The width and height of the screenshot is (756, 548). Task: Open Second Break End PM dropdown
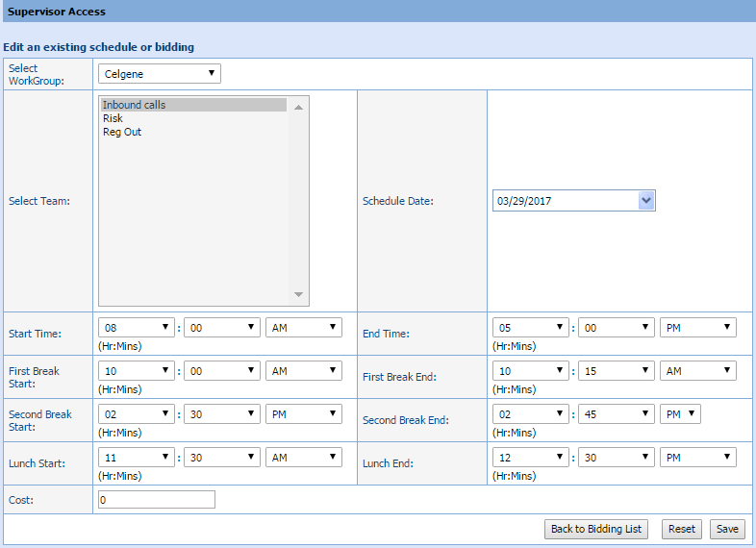[680, 414]
